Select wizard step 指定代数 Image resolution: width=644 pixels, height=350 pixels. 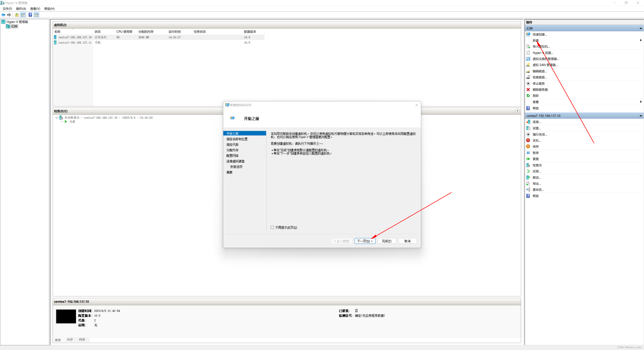tap(232, 145)
